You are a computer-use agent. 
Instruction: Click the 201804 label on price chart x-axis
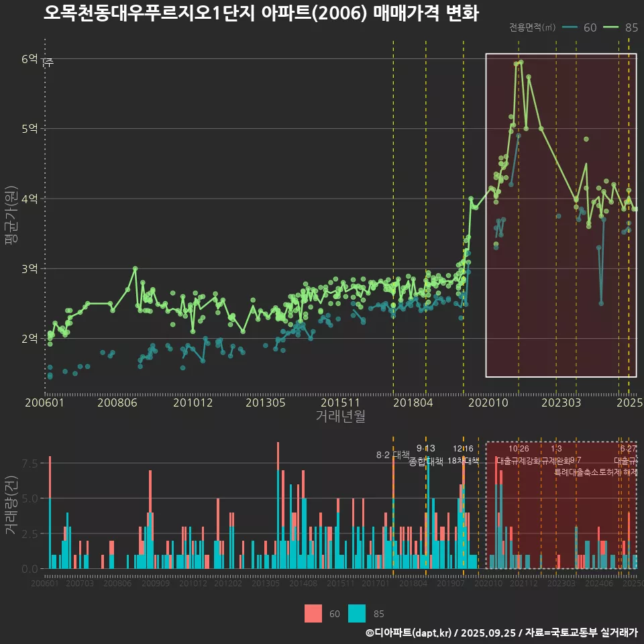pyautogui.click(x=413, y=402)
